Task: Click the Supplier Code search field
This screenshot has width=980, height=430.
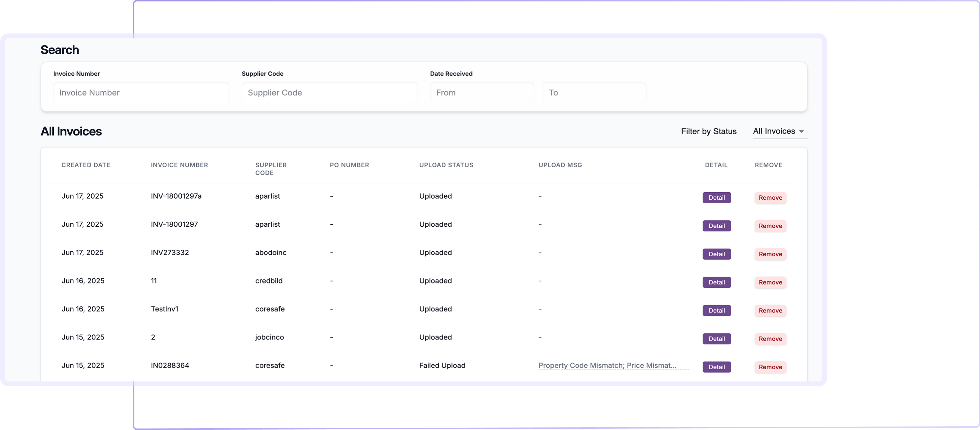Action: coord(329,92)
